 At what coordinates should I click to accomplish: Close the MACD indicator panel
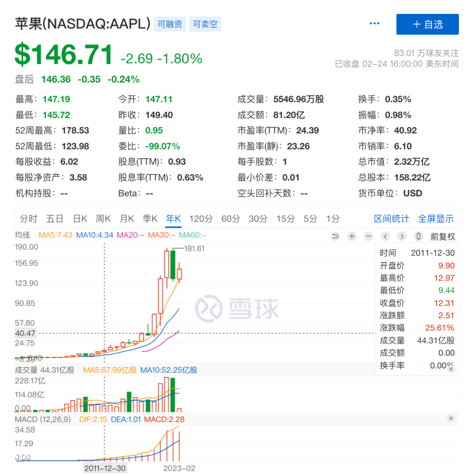coord(451,418)
